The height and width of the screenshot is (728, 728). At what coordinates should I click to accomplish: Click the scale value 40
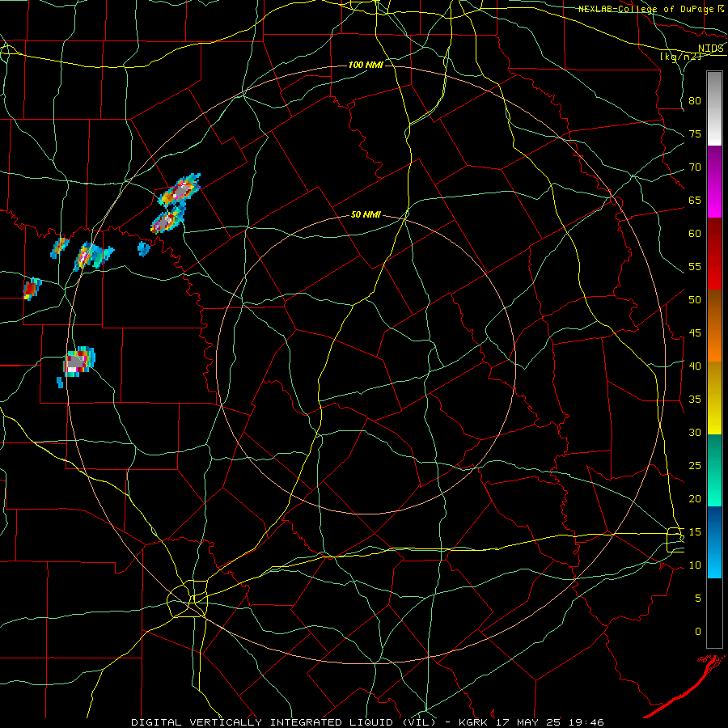[695, 366]
